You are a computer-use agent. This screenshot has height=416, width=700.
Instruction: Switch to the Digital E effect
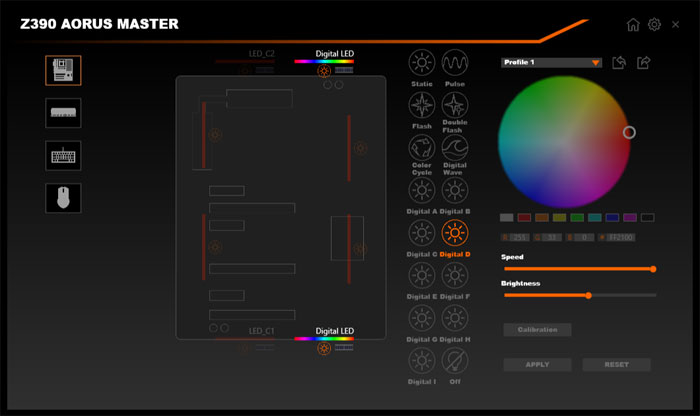point(421,275)
